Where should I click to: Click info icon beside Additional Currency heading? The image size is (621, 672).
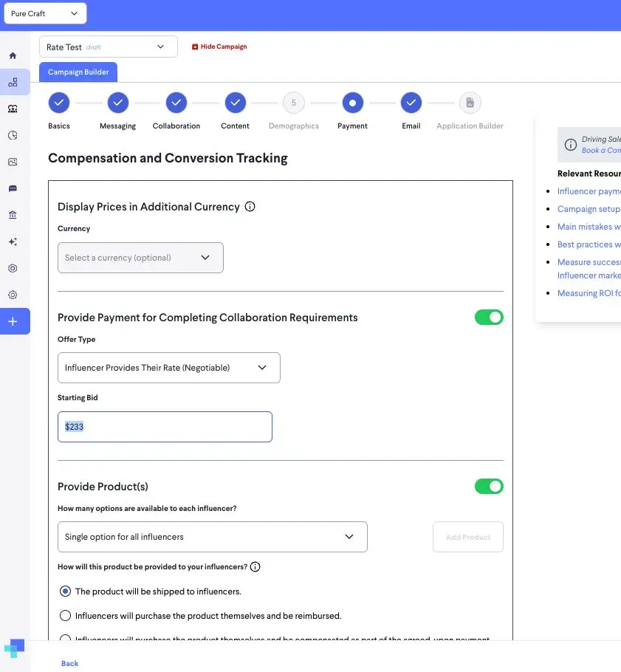coord(250,207)
